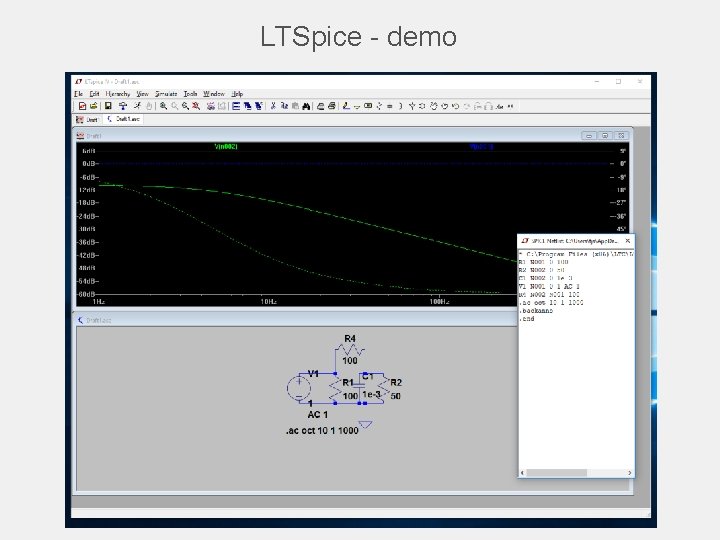Click the Find binoculars icon

click(x=305, y=105)
